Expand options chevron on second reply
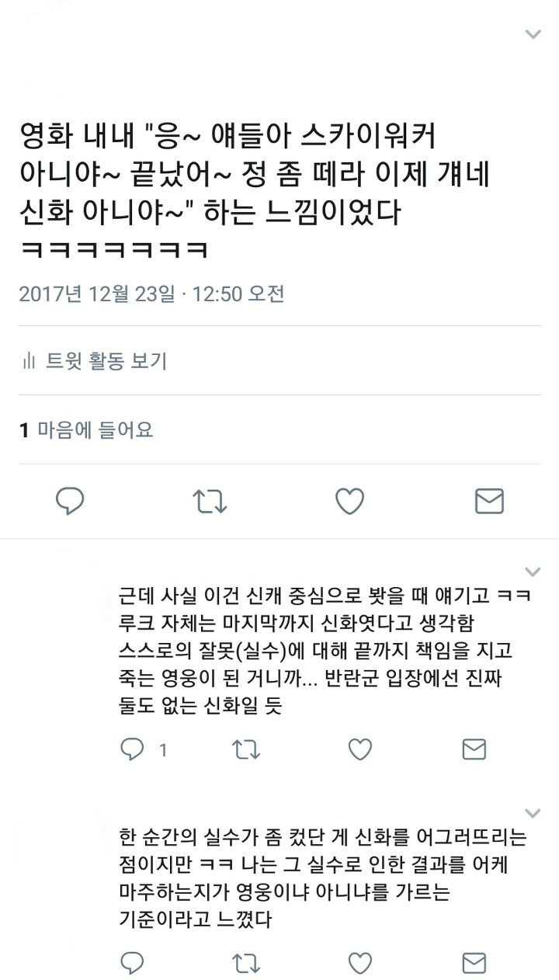559x980 pixels. point(533,813)
